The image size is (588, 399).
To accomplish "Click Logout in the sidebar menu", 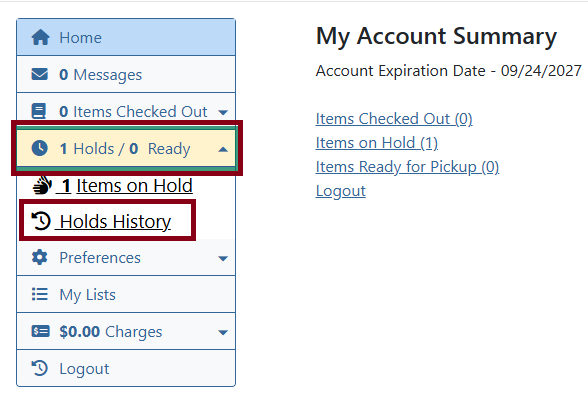I will pos(126,368).
